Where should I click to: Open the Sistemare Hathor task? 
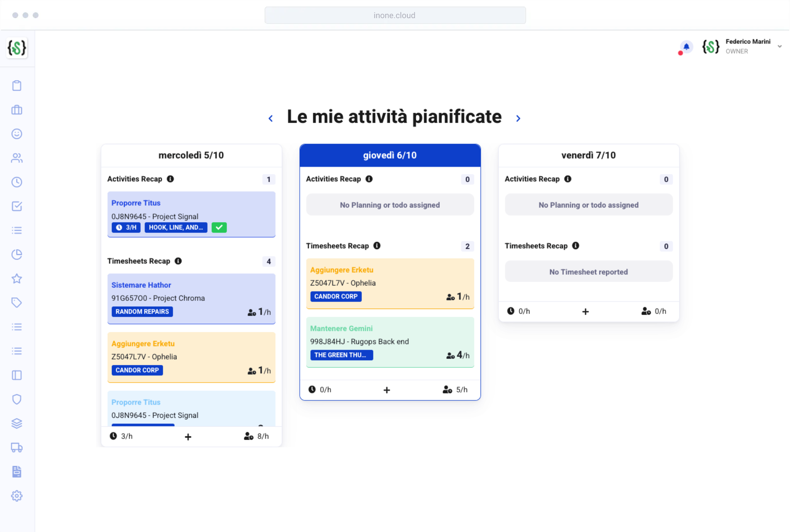coord(141,285)
